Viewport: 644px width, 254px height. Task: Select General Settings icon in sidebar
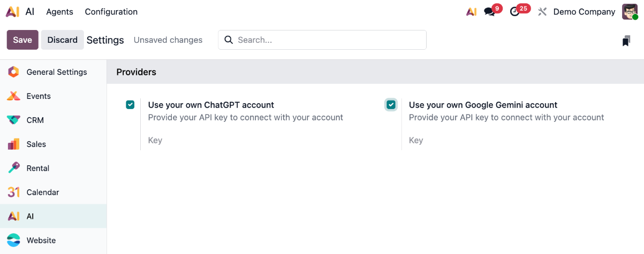13,72
